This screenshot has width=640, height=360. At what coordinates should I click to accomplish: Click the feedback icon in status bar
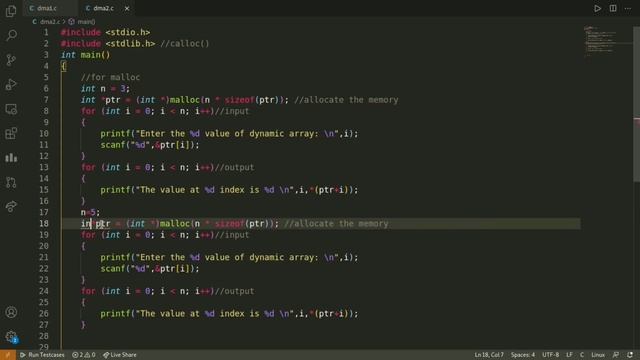pyautogui.click(x=616, y=355)
